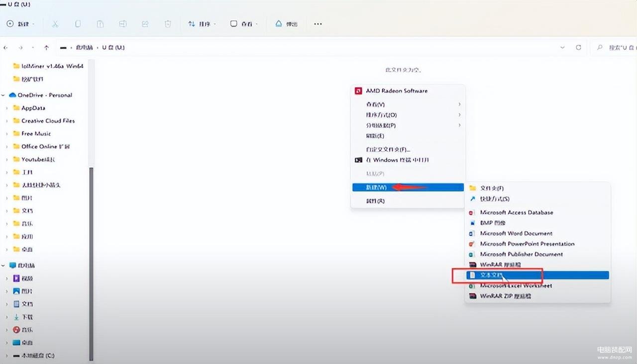The width and height of the screenshot is (637, 364).
Task: Choose WinRAR ZIP 压缩档 in submenu
Action: pyautogui.click(x=537, y=296)
